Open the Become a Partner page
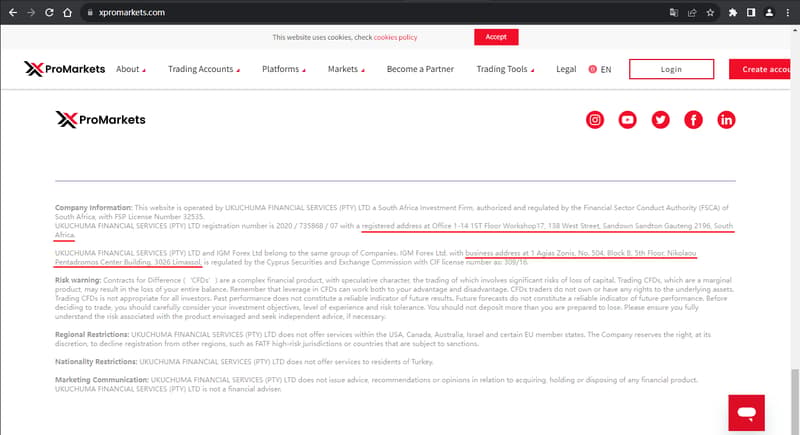800x435 pixels. pos(420,69)
